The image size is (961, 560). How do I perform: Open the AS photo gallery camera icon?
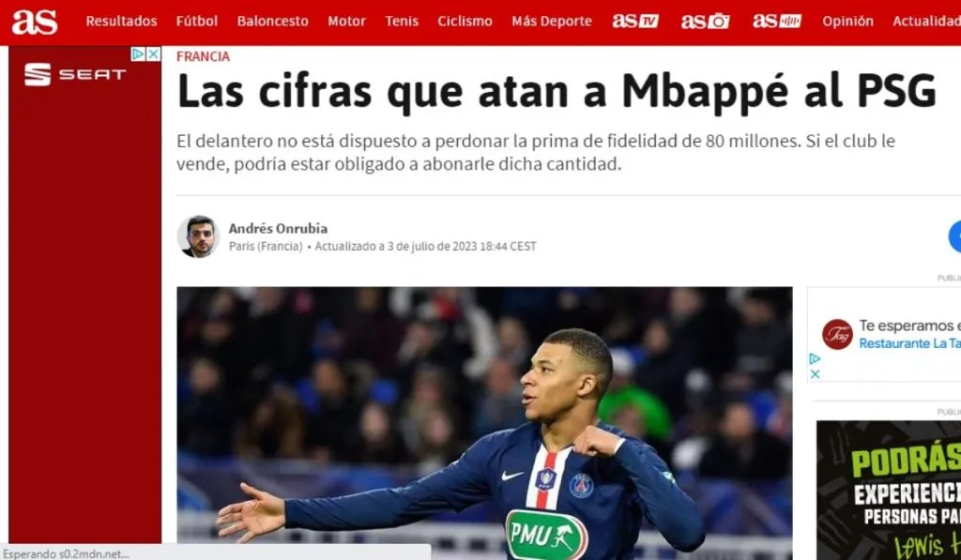coord(705,22)
